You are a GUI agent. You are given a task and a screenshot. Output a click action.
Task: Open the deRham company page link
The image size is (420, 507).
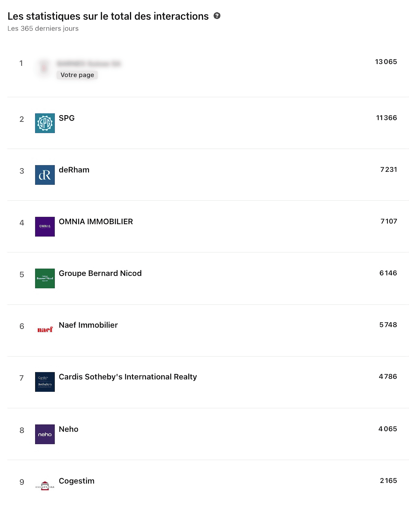point(74,170)
